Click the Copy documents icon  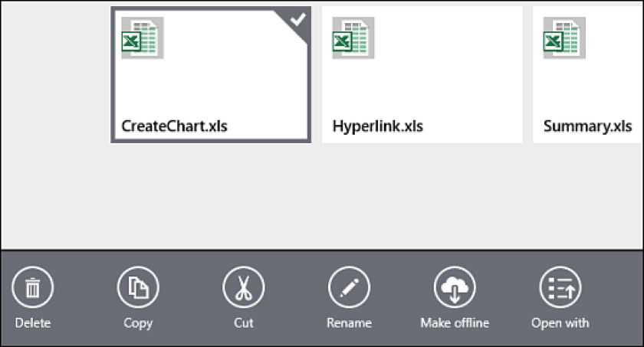pos(138,287)
